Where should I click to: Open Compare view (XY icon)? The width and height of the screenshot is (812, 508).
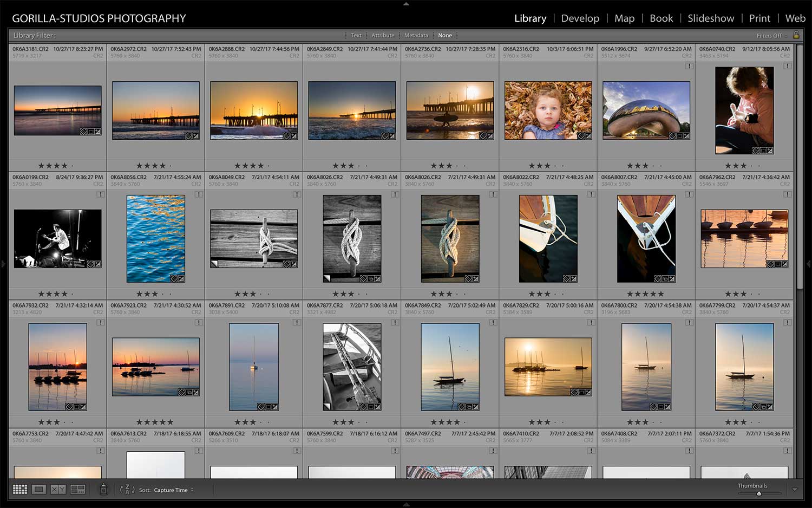coord(58,490)
